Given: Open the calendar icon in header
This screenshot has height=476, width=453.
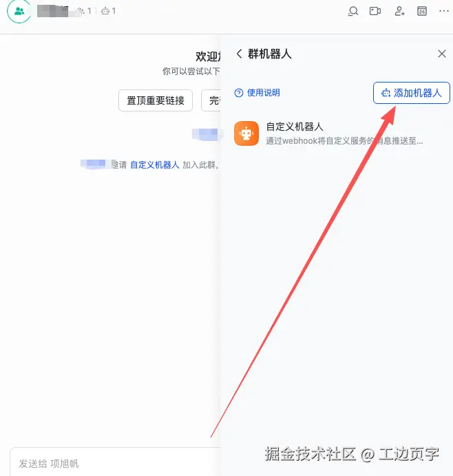Looking at the screenshot, I should (x=422, y=11).
